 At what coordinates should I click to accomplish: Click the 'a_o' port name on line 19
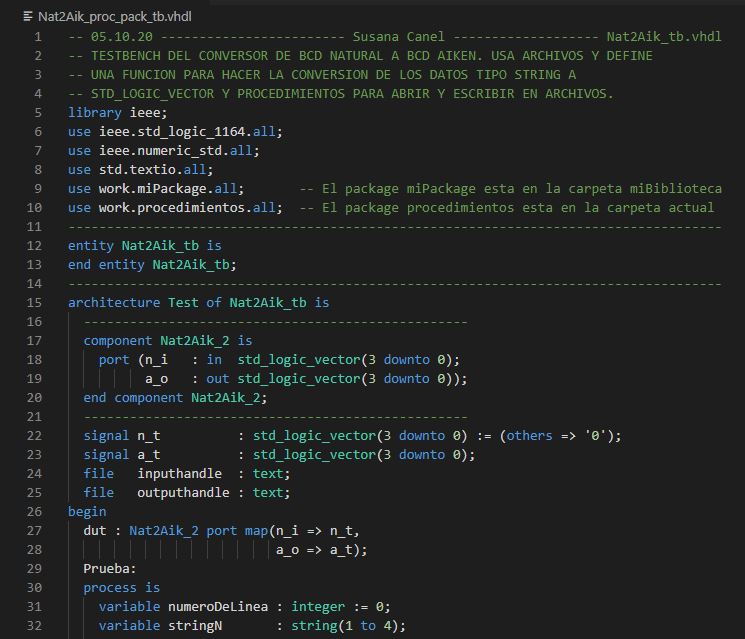(156, 379)
